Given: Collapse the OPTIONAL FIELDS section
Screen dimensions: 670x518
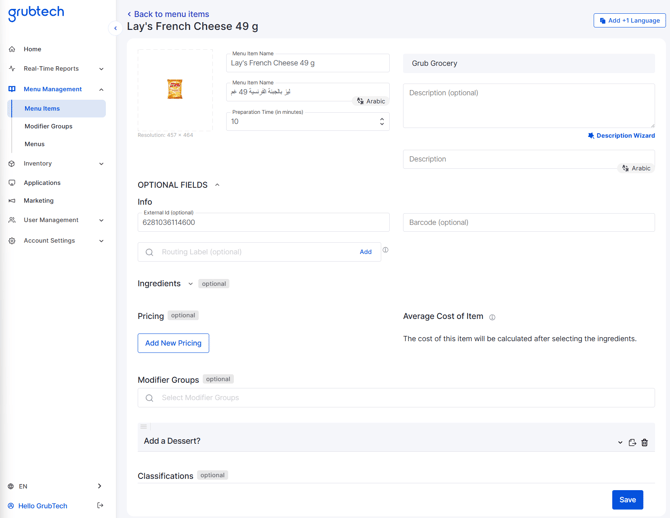Looking at the screenshot, I should (217, 185).
